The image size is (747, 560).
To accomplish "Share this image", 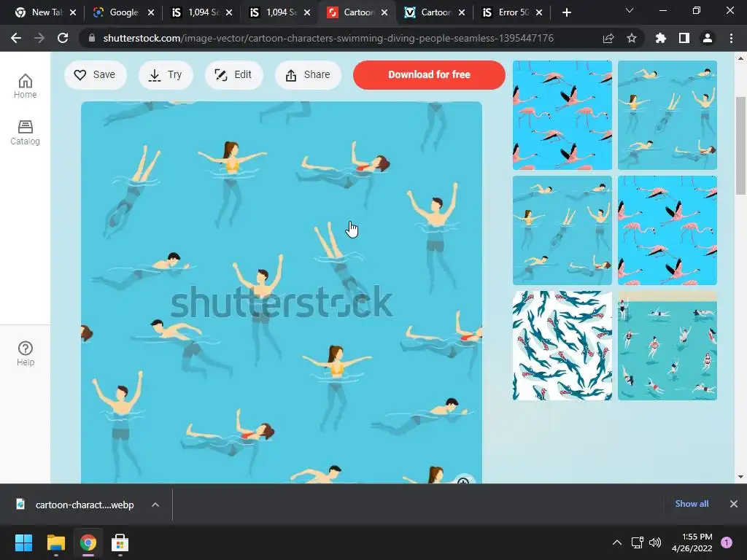I will 308,75.
